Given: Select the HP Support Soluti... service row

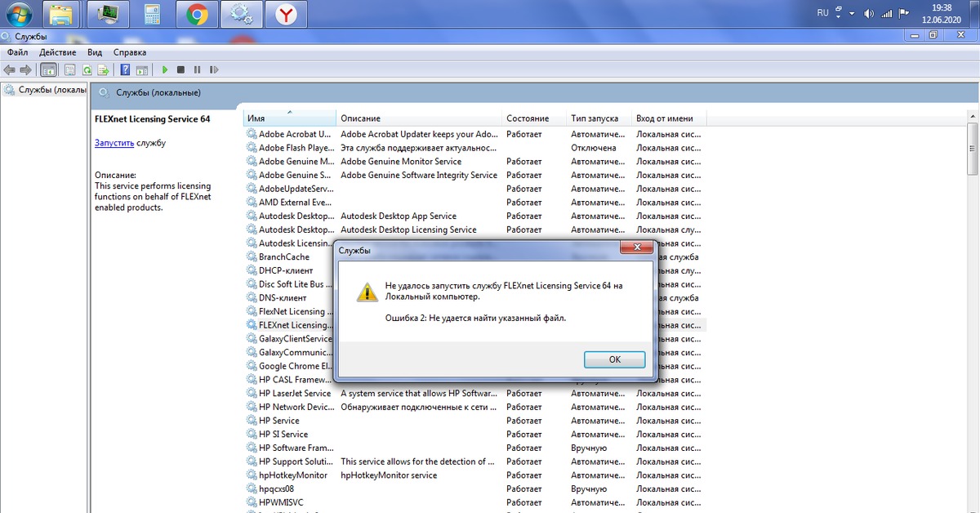Looking at the screenshot, I should (x=474, y=462).
